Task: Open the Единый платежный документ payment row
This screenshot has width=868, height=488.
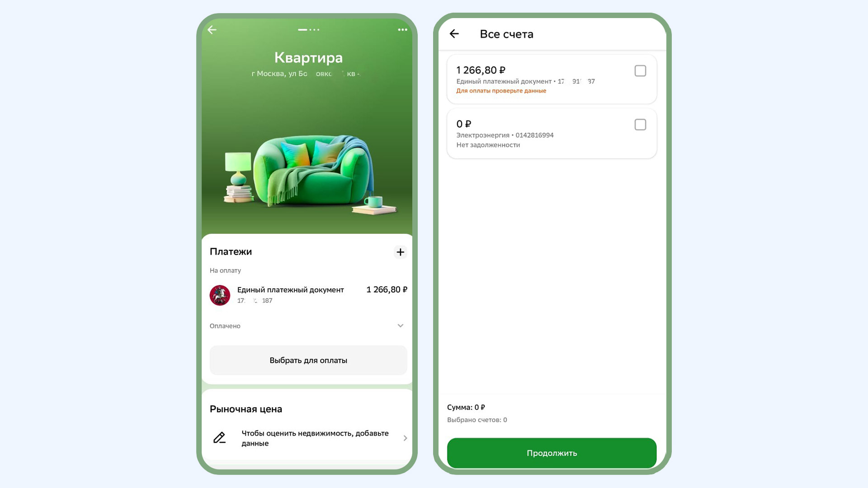Action: tap(308, 295)
